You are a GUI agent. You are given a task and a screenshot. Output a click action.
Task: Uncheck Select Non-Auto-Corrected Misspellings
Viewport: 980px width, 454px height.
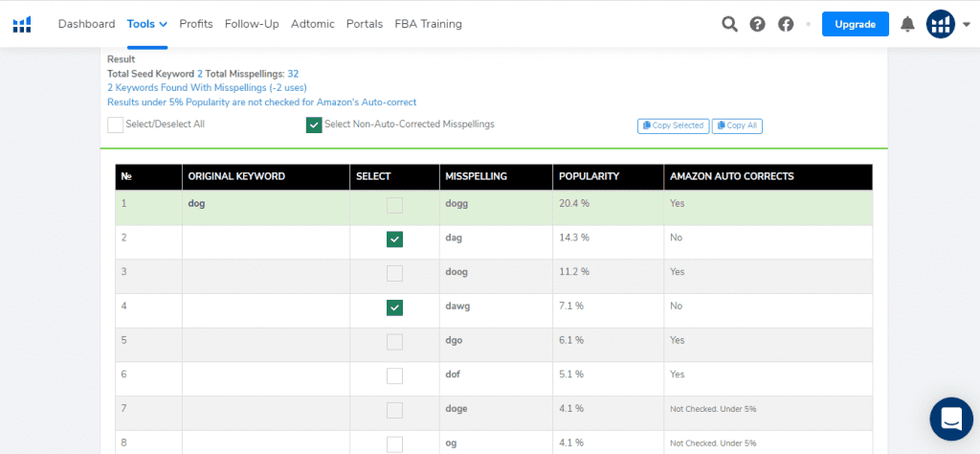pos(314,125)
